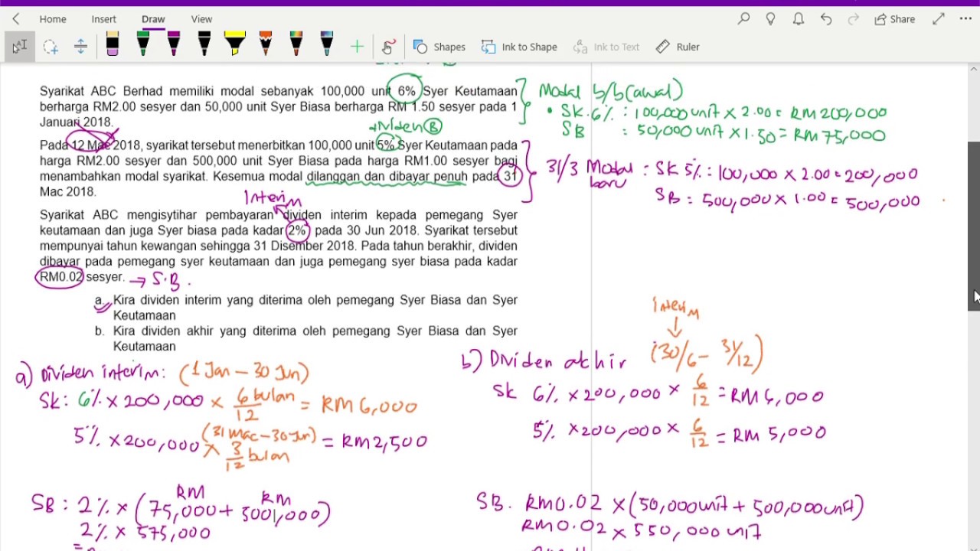This screenshot has width=980, height=551.
Task: Toggle draw with touch mode
Action: coord(387,47)
